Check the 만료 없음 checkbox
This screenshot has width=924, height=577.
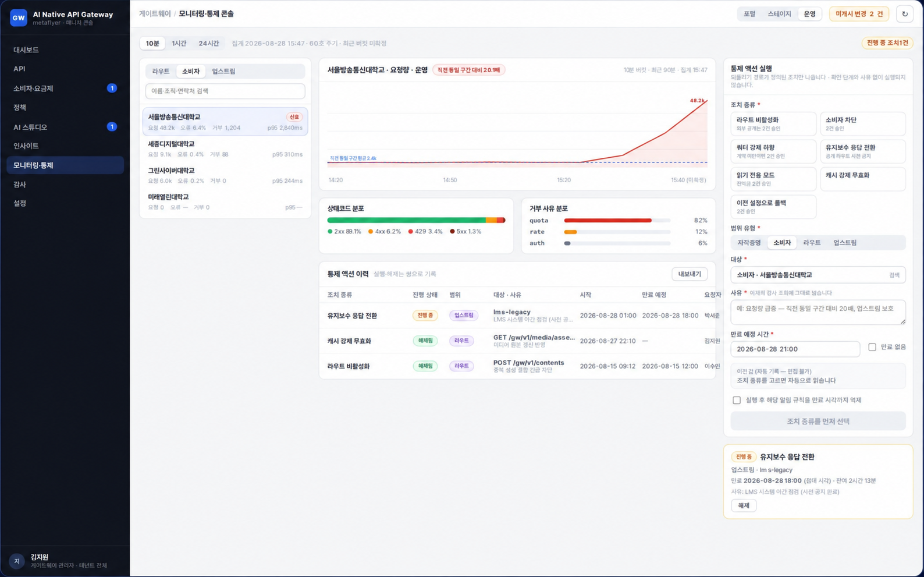pyautogui.click(x=872, y=347)
